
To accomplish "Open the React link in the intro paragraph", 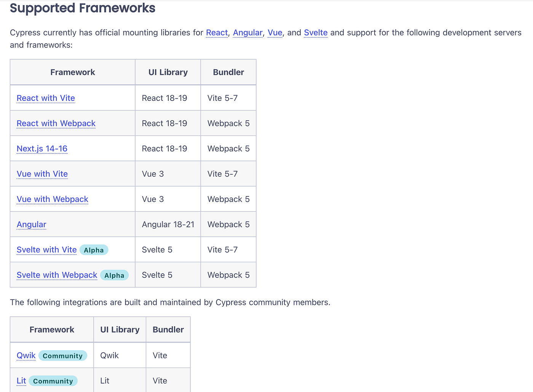I will (x=217, y=33).
